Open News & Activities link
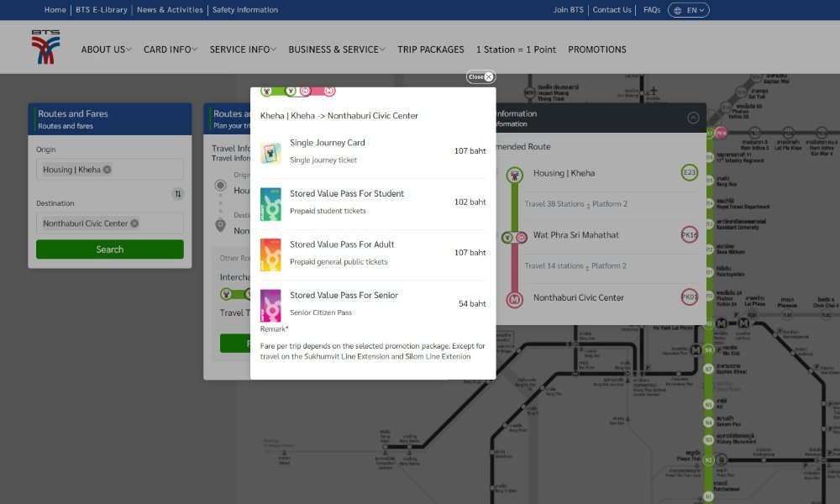 170,9
